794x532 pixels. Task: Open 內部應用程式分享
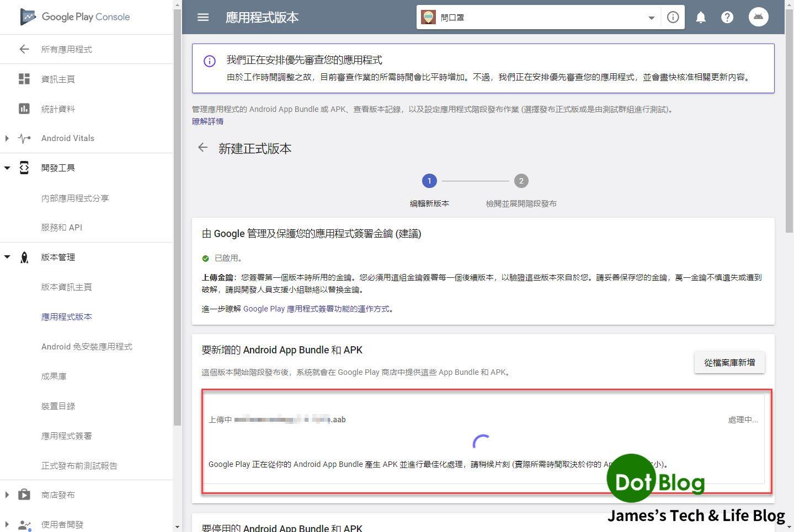click(x=75, y=198)
